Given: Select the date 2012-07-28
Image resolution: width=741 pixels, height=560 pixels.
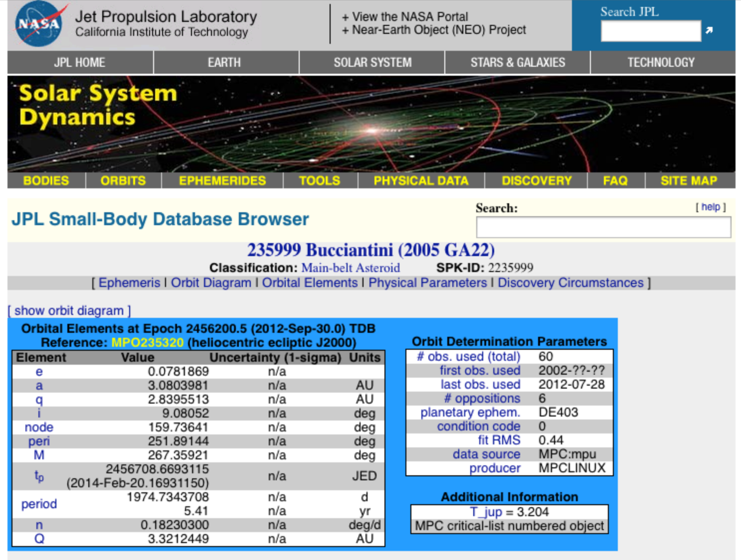Looking at the screenshot, I should coord(571,385).
